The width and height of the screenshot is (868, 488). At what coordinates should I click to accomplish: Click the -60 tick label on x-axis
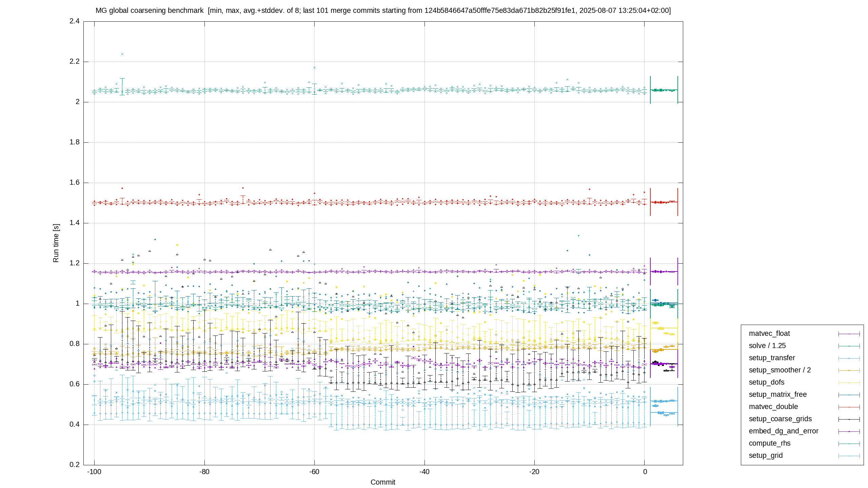(x=314, y=472)
